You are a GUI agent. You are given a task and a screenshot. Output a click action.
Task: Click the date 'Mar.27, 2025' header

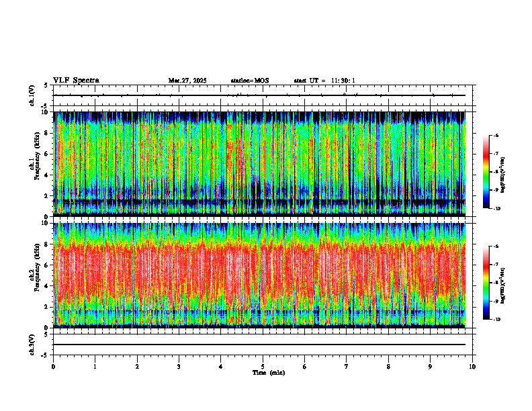point(187,81)
